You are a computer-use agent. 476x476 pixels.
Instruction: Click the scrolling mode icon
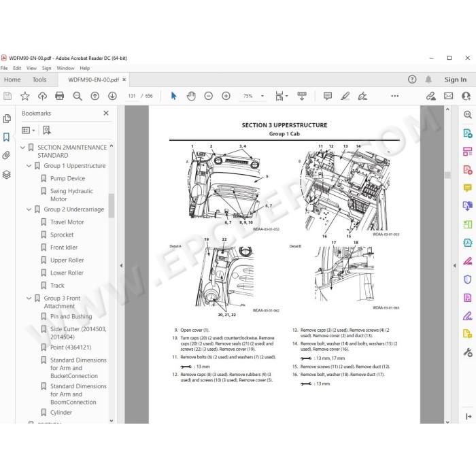click(302, 96)
